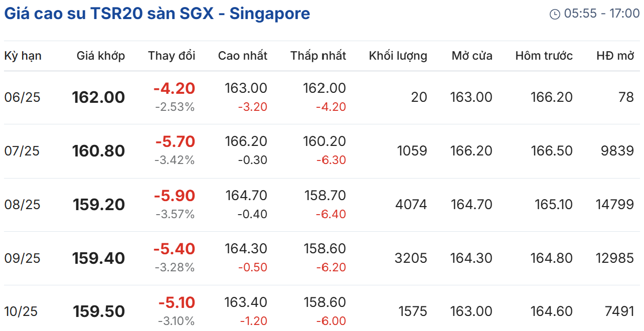Click the 14799 open interest value
The image size is (644, 331).
point(615,205)
